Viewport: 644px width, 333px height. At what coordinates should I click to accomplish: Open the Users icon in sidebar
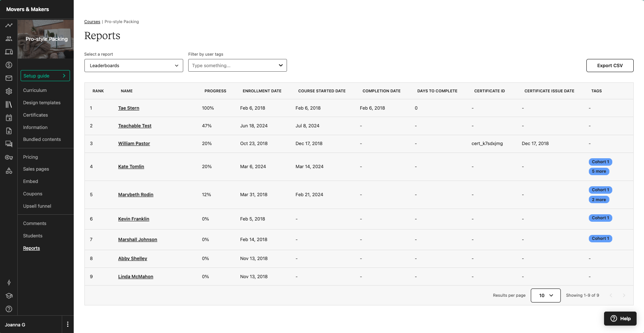(x=9, y=39)
